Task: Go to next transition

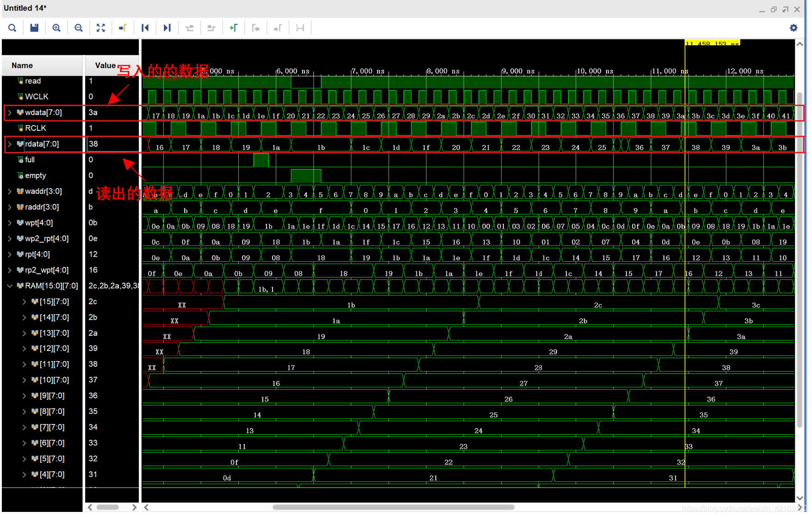Action: (x=211, y=28)
